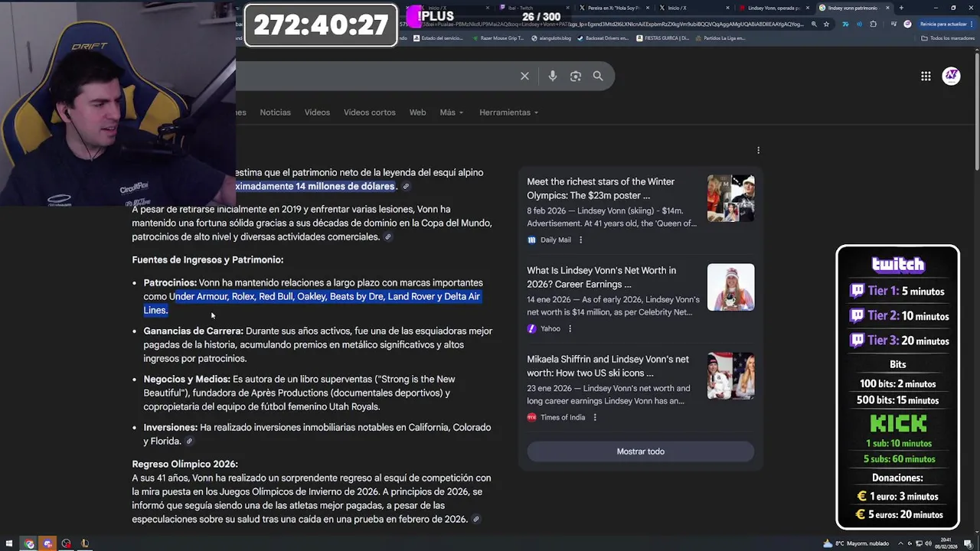Open the weather widget in taskbar

pyautogui.click(x=856, y=543)
